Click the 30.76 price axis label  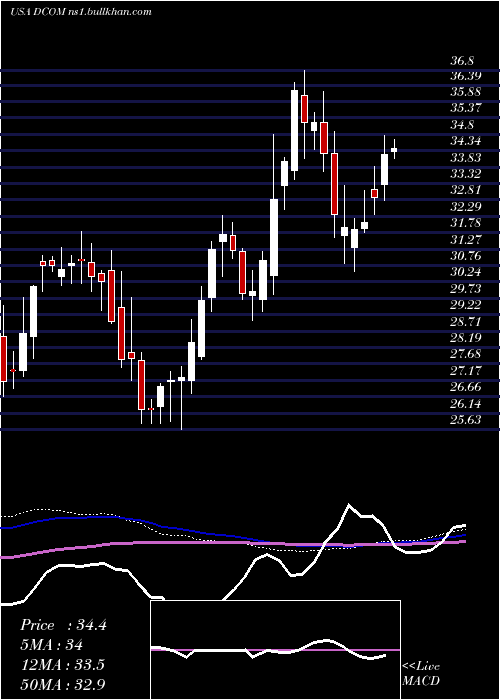(466, 256)
